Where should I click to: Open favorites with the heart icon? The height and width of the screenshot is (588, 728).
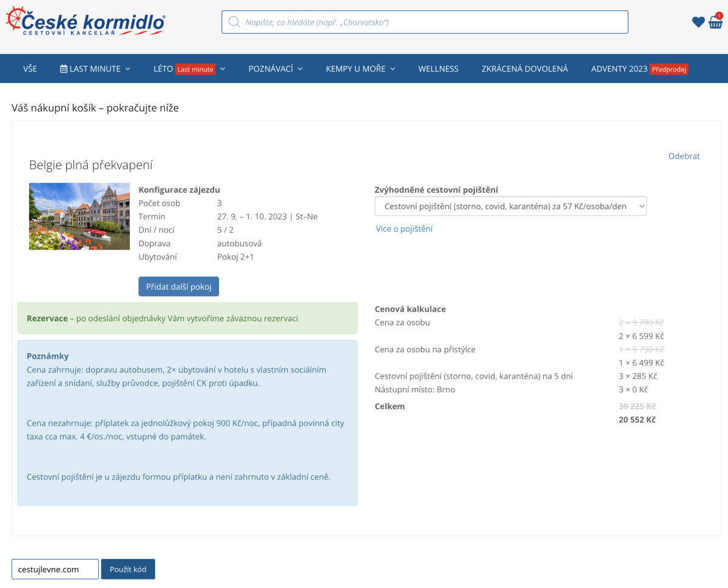[698, 22]
